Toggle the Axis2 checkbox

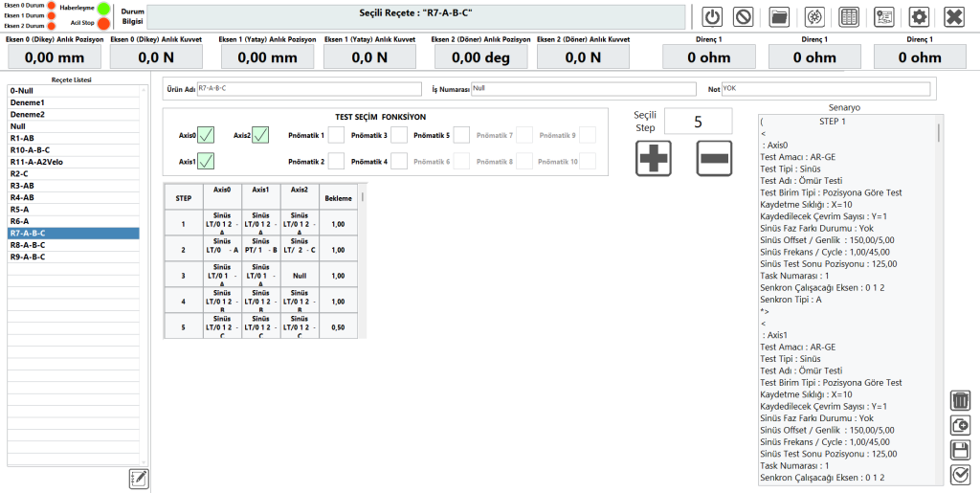point(260,135)
